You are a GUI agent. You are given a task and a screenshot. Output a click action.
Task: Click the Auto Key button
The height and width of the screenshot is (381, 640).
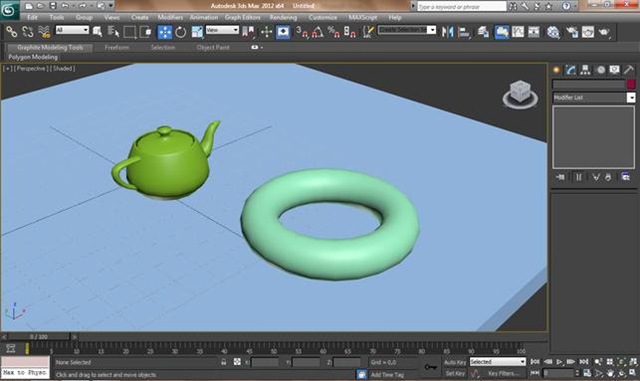pyautogui.click(x=455, y=362)
